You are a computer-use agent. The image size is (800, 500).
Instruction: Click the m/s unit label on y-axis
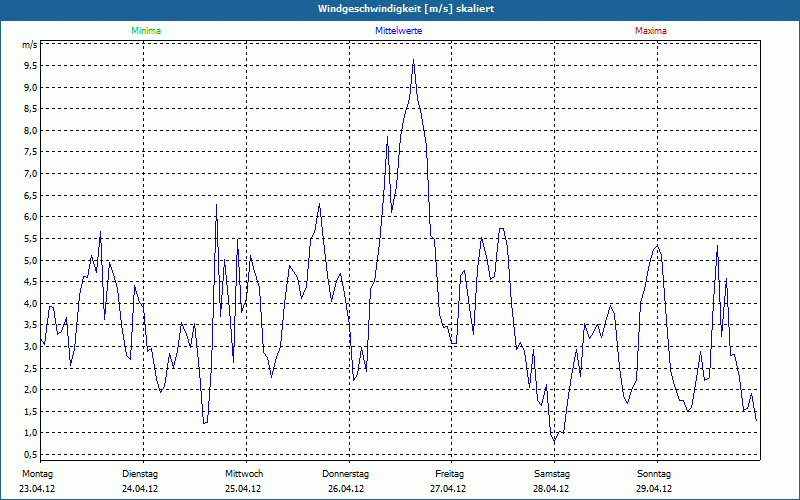coord(30,45)
